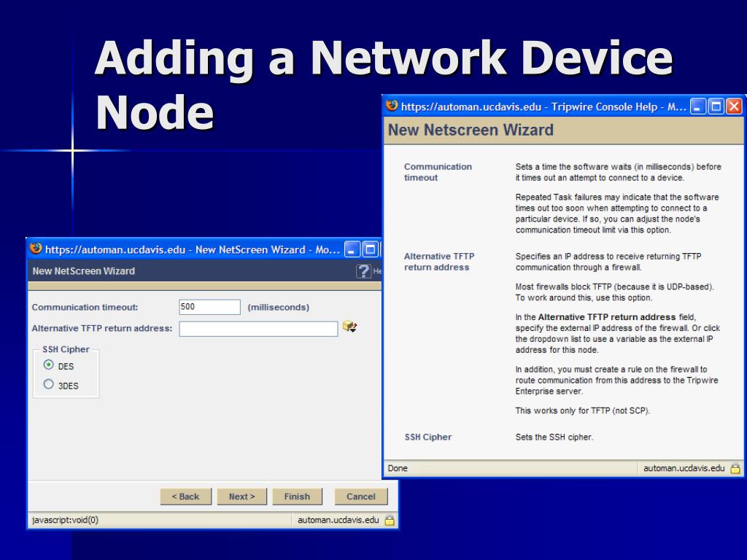This screenshot has width=747, height=560.
Task: Go to next wizard step
Action: point(242,497)
